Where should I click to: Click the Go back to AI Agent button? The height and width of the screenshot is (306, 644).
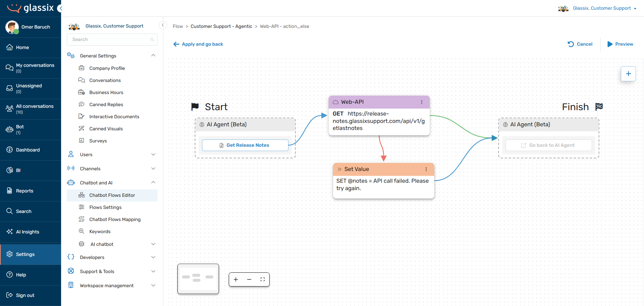tap(548, 145)
